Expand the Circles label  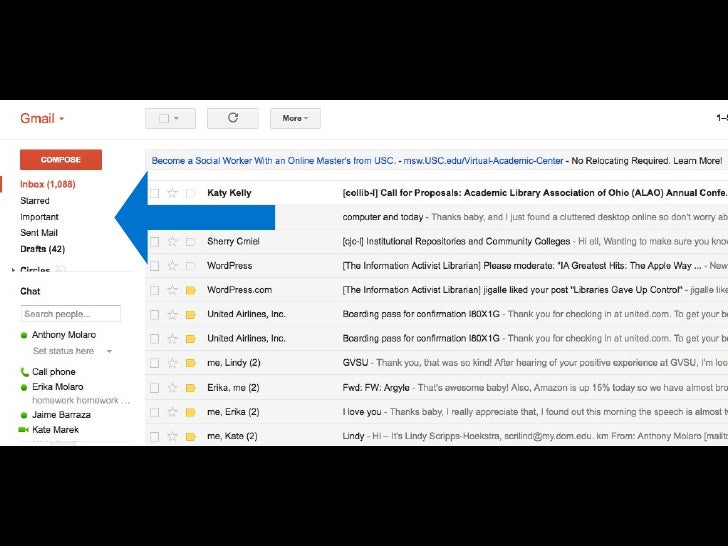click(13, 270)
